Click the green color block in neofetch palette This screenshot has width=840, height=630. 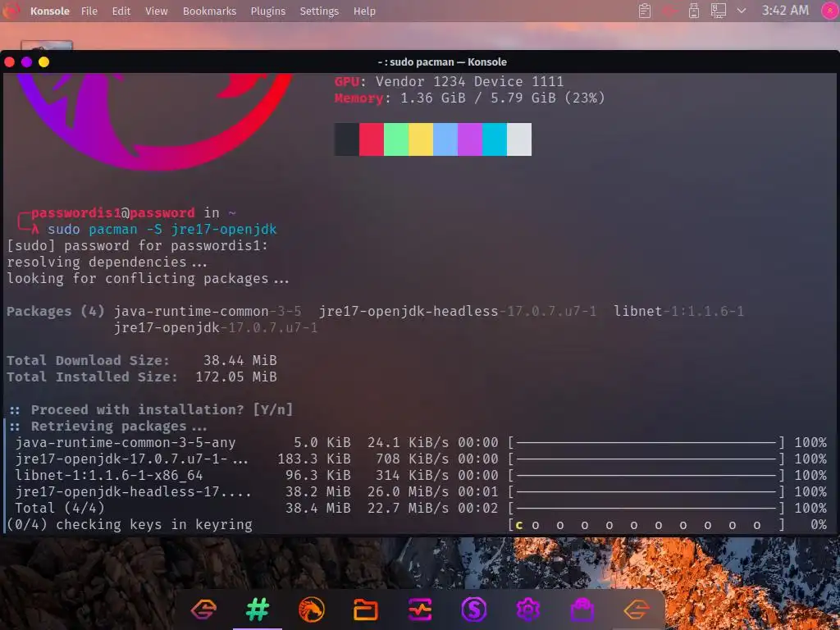(396, 139)
